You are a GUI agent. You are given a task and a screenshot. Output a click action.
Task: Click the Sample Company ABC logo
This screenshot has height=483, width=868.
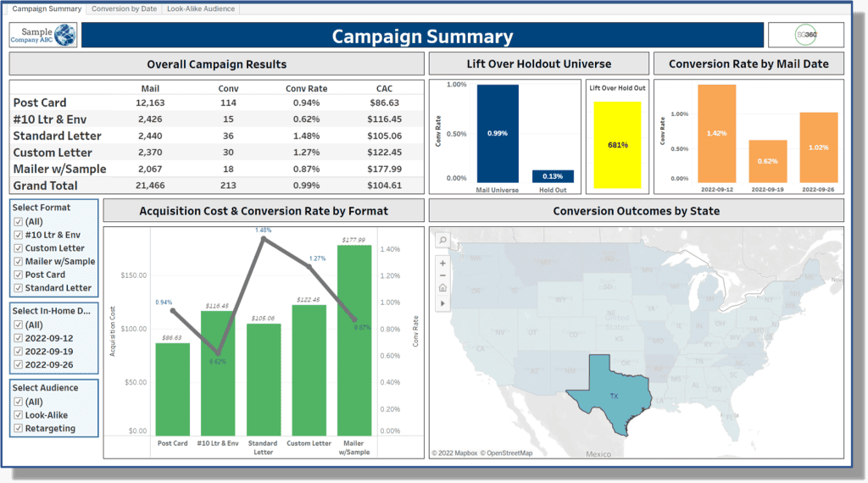pyautogui.click(x=43, y=35)
